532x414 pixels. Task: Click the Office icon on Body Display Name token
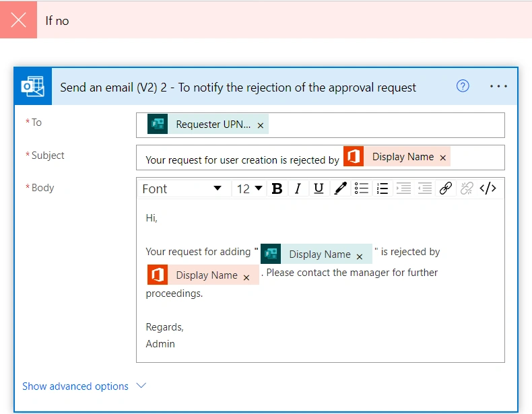coord(158,275)
